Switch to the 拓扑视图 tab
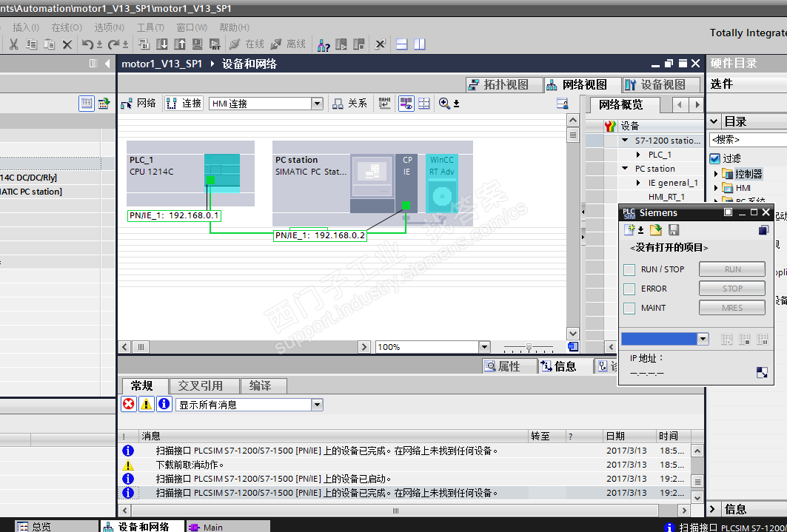The image size is (787, 532). pos(504,85)
